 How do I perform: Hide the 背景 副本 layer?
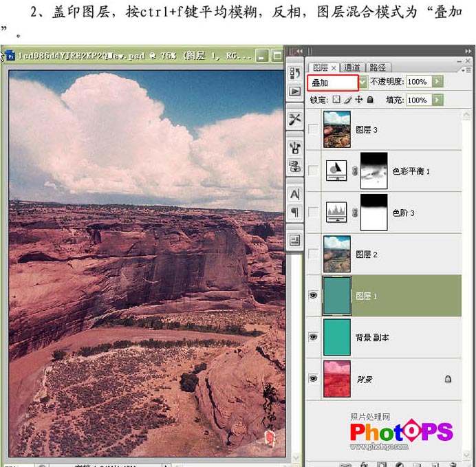pos(313,337)
